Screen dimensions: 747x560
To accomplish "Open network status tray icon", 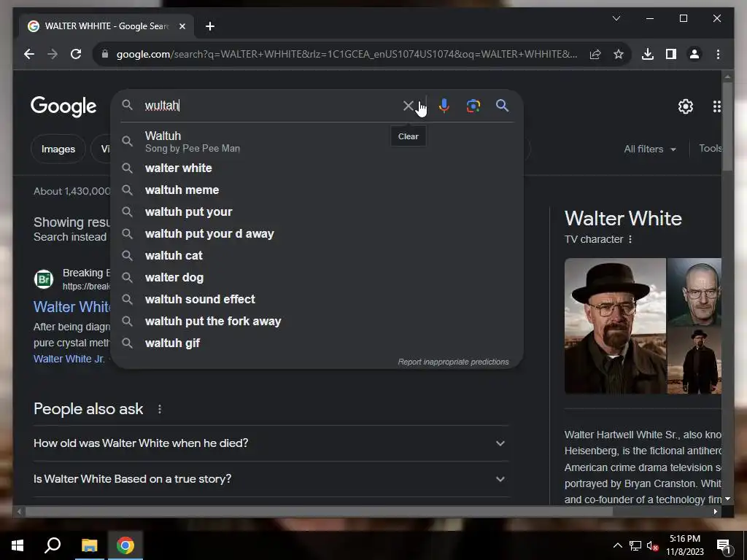I will (x=635, y=545).
